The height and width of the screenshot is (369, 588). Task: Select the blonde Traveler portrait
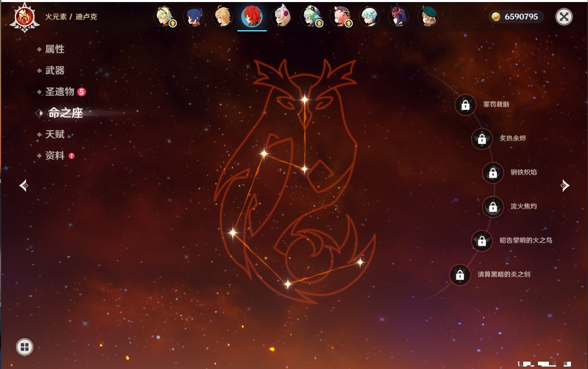click(223, 17)
